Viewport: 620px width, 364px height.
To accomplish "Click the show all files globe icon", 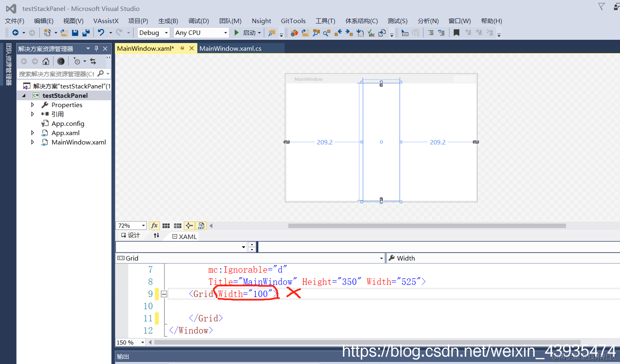I will 61,61.
